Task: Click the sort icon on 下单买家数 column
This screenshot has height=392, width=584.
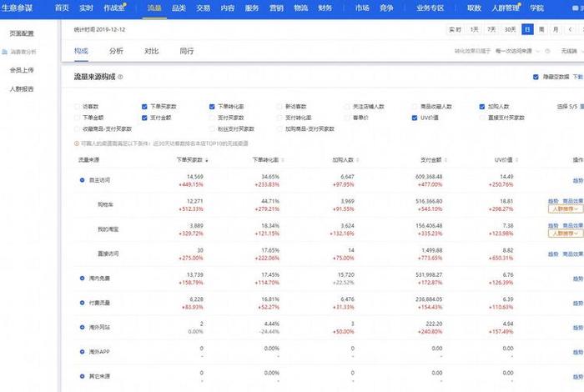Action: 207,160
